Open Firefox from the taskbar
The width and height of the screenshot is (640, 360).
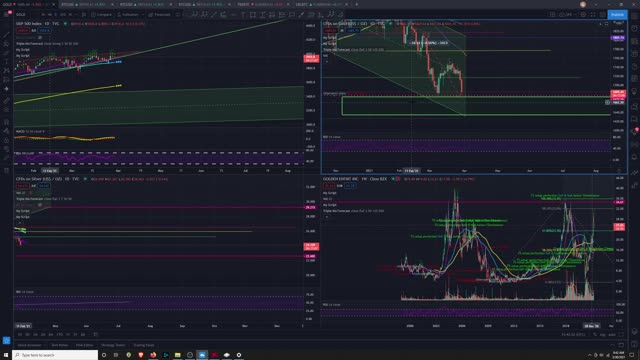click(153, 355)
